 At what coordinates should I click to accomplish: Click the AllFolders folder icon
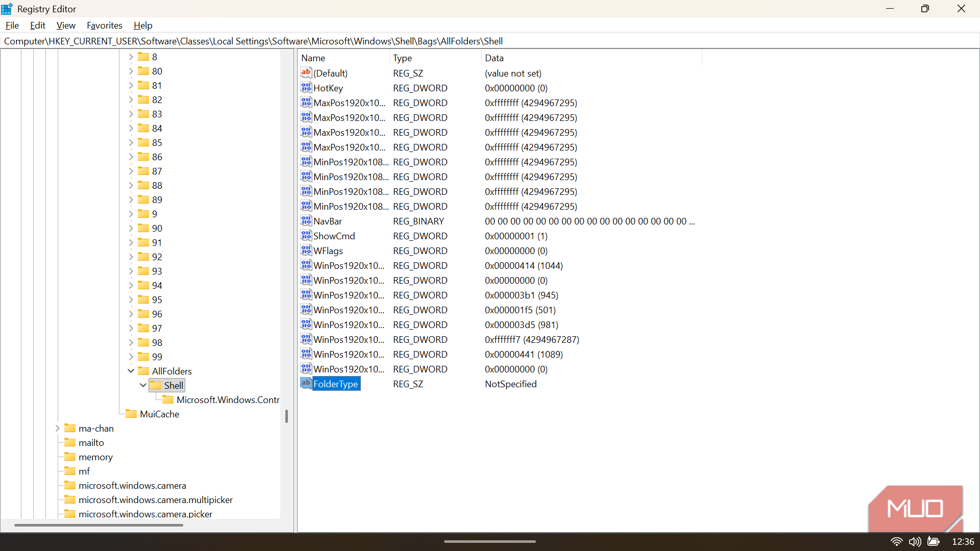click(143, 371)
